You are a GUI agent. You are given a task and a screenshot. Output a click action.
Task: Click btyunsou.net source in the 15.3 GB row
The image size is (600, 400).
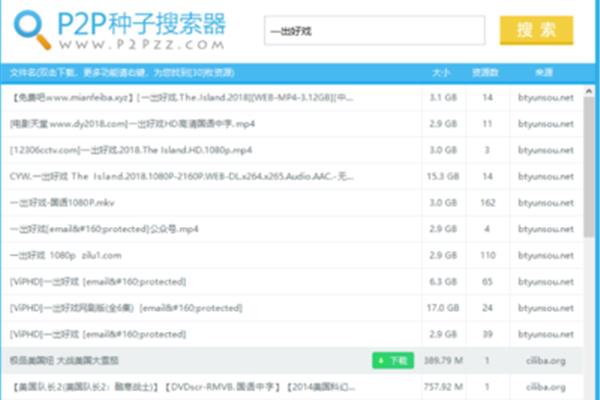point(546,176)
